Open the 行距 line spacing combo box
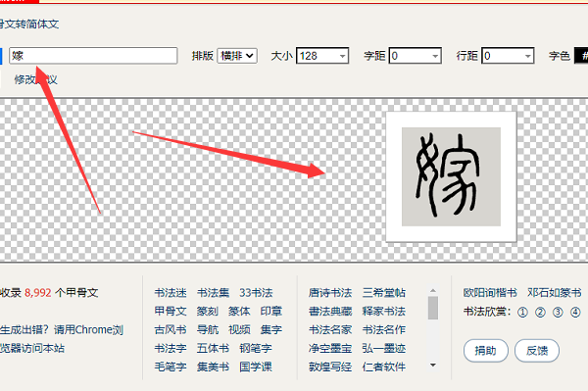Viewport: 588px width, 391px height. pyautogui.click(x=508, y=56)
